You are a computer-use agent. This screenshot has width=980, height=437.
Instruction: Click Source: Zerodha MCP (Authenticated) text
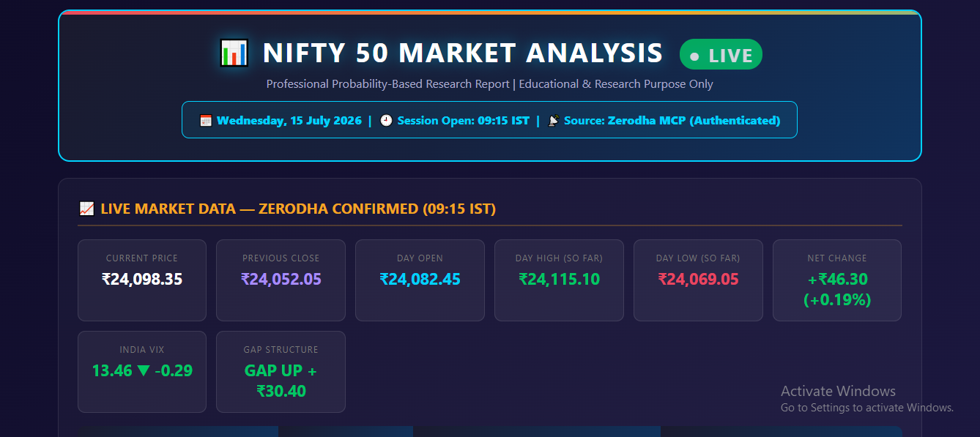672,121
